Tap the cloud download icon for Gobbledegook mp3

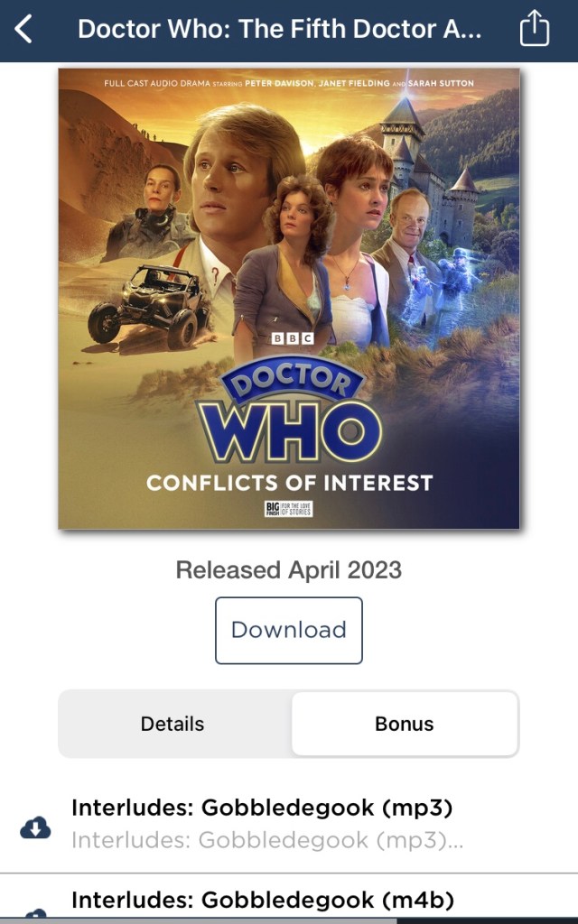pos(35,828)
